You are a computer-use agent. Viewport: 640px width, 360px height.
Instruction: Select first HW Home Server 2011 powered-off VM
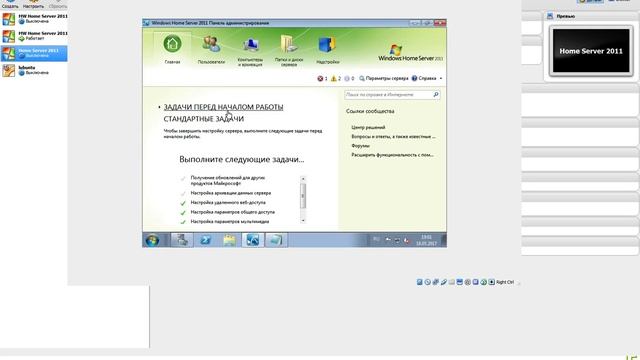(34, 19)
